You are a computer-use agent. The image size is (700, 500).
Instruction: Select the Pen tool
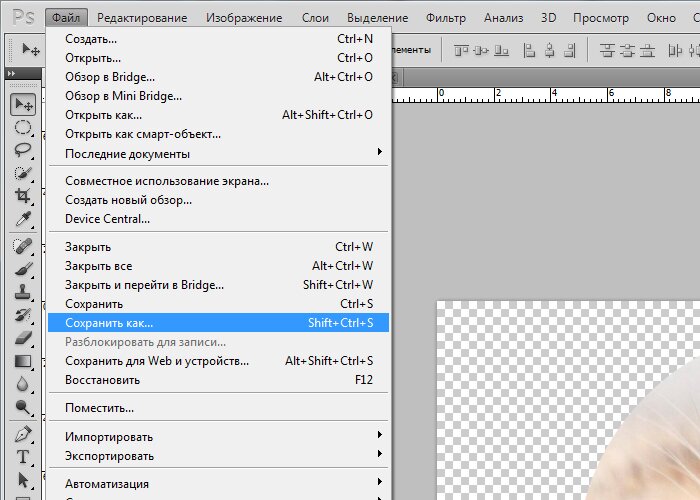pyautogui.click(x=23, y=434)
